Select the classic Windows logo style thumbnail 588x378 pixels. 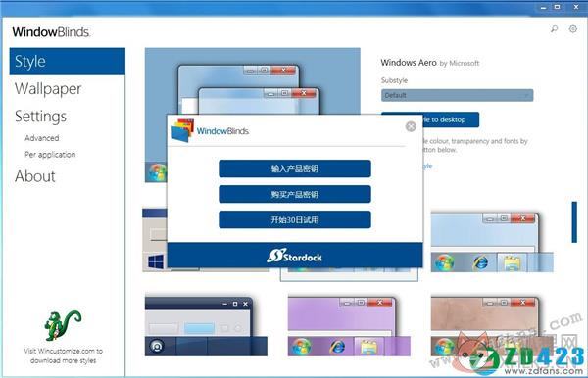click(x=154, y=240)
